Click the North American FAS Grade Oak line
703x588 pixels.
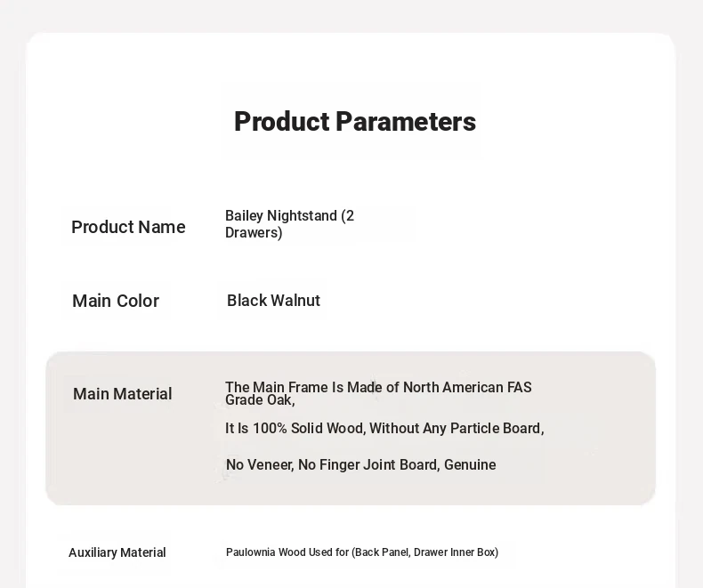click(378, 393)
